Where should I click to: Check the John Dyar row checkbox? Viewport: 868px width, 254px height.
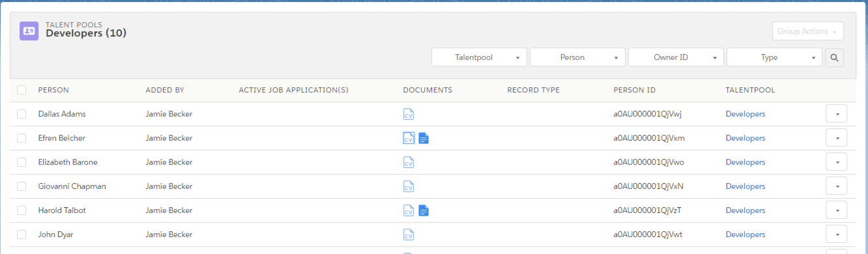(22, 234)
